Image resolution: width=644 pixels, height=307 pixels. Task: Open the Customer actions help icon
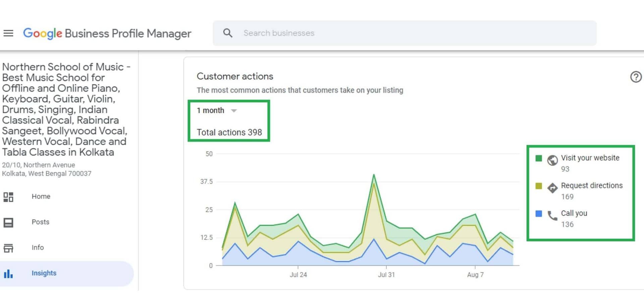click(x=636, y=77)
